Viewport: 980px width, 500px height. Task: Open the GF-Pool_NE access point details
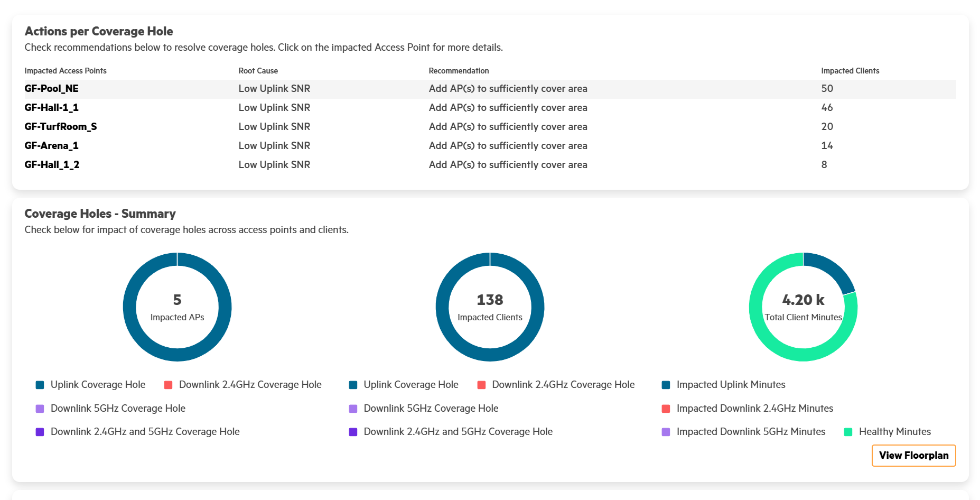click(51, 89)
